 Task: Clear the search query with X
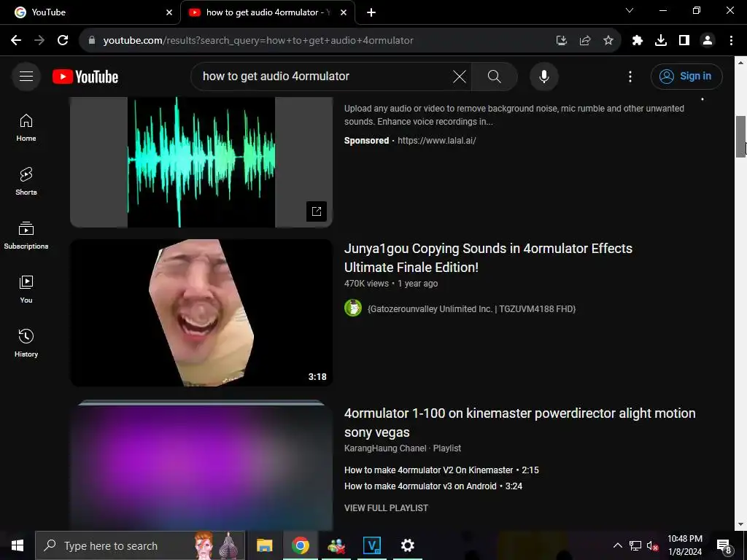460,76
